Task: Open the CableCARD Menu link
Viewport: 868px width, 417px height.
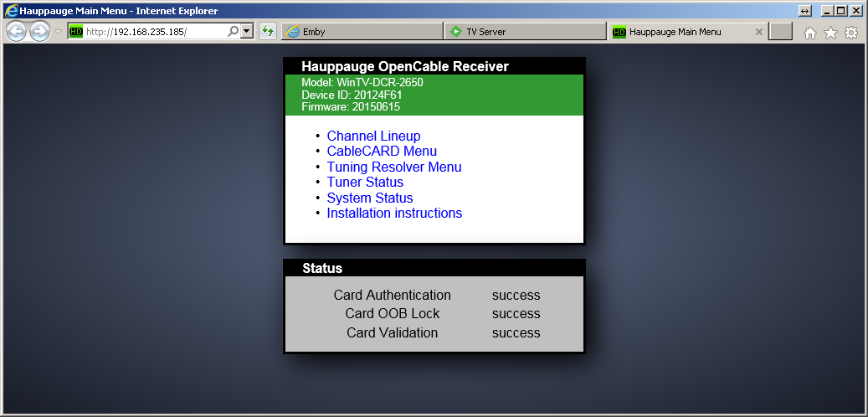Action: click(x=382, y=152)
